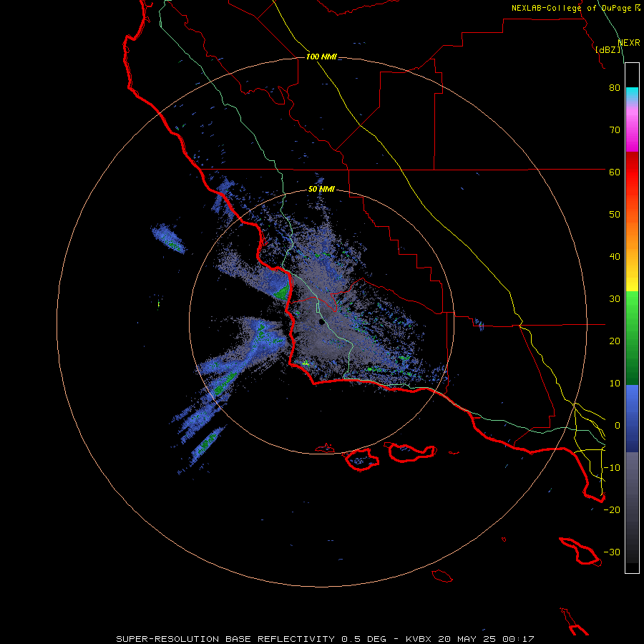Click the NEXLAB-College of DuPage credit text
The image size is (644, 644).
pos(571,8)
